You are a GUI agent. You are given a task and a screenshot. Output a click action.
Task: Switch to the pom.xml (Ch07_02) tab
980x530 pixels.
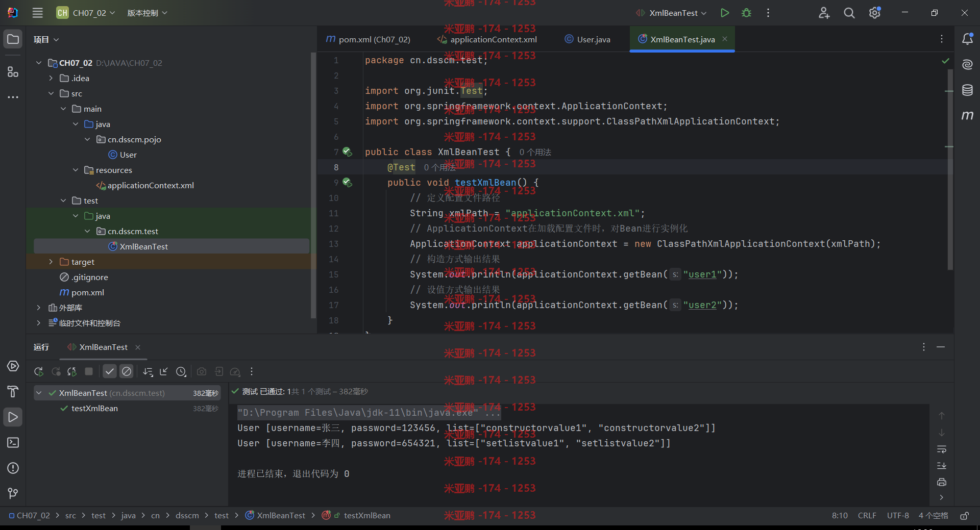click(x=368, y=39)
